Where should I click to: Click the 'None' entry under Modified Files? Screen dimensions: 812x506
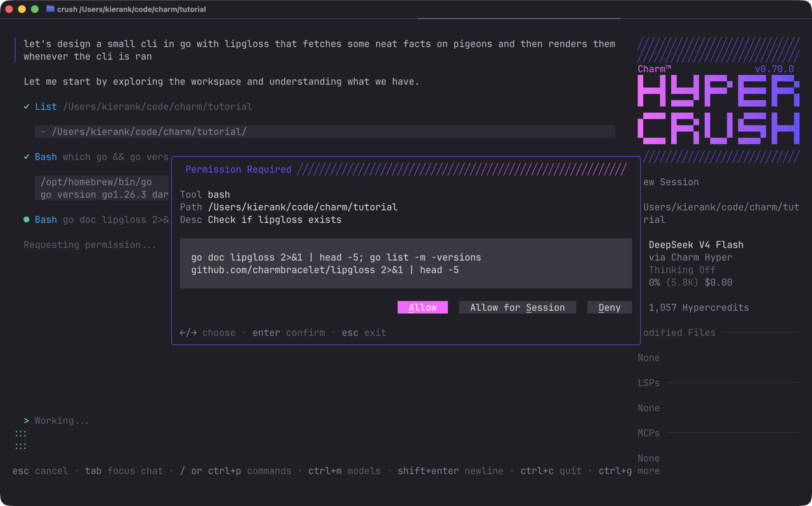point(648,358)
